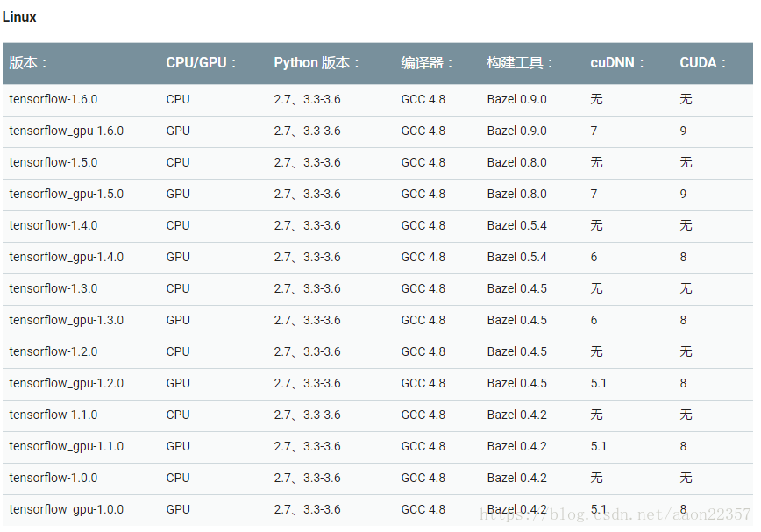Viewport: 761px width, 532px height.
Task: Click the tensorflow-1.6.0 version cell
Action: (x=53, y=99)
